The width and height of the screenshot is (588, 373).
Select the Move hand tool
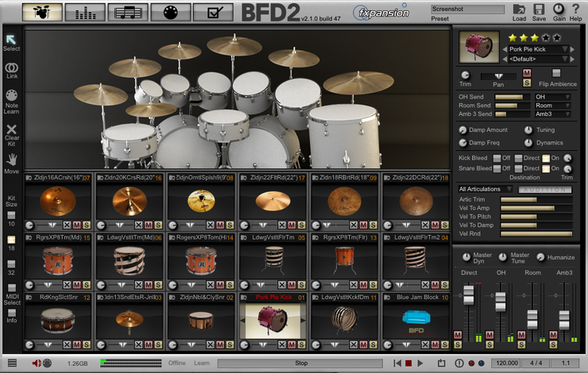coord(11,160)
